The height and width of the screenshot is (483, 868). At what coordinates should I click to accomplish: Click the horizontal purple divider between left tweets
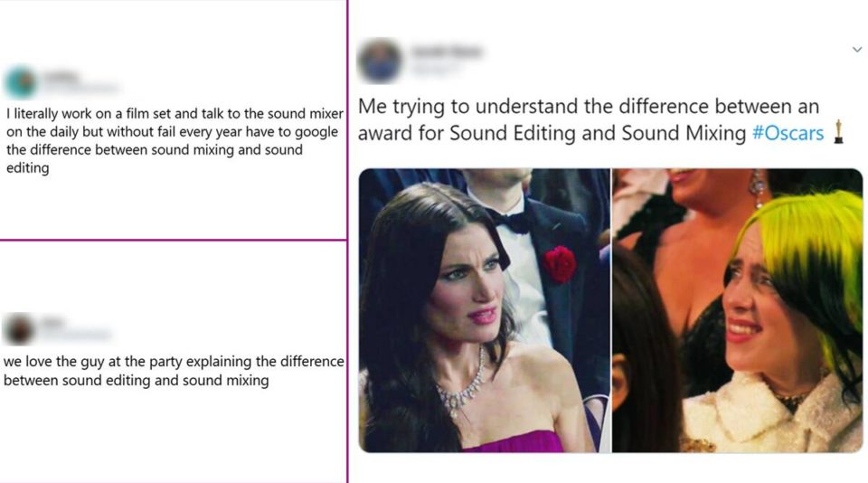coord(173,240)
